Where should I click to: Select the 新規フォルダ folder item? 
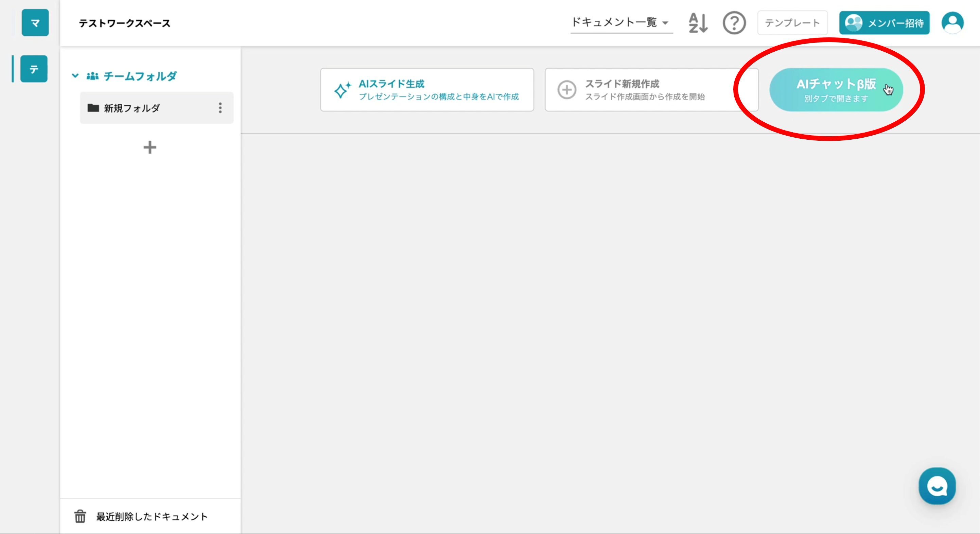click(x=132, y=108)
